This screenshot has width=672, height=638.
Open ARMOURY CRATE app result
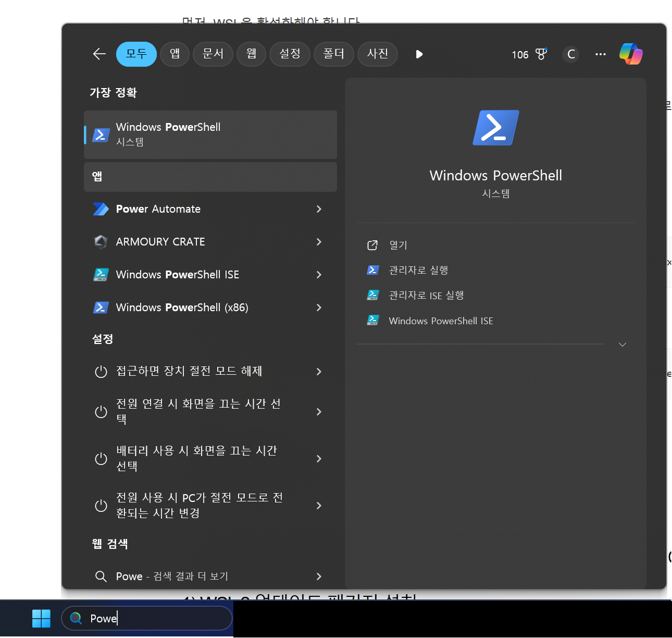(x=210, y=242)
